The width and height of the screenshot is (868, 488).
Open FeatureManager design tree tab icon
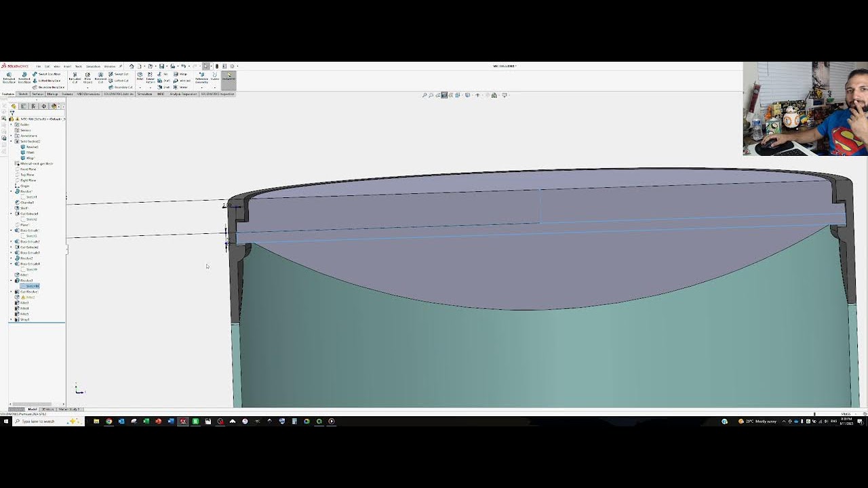[x=14, y=106]
